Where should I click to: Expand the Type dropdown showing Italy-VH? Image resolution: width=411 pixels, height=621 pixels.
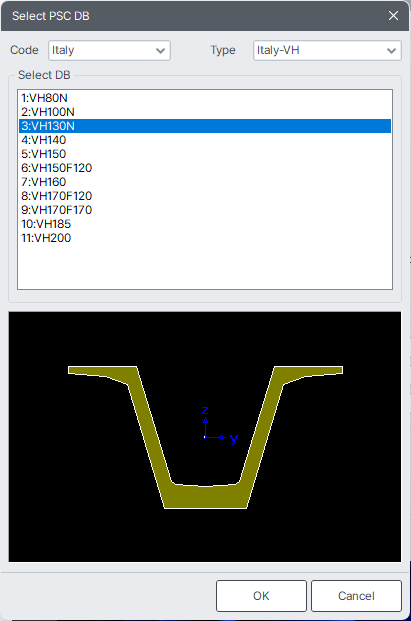tap(327, 50)
